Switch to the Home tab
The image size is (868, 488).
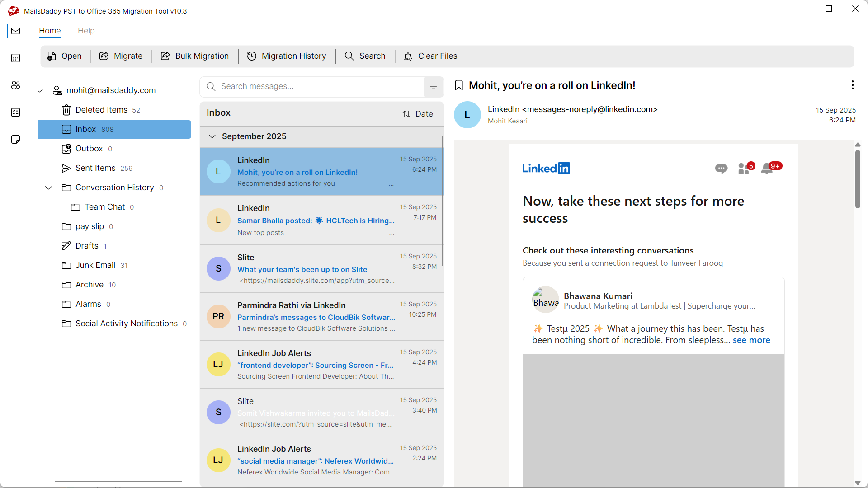click(x=50, y=31)
